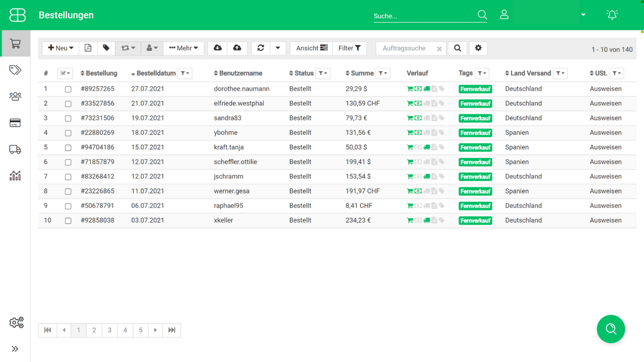The width and height of the screenshot is (644, 362).
Task: Expand the sidebar with double chevron
Action: [x=15, y=349]
